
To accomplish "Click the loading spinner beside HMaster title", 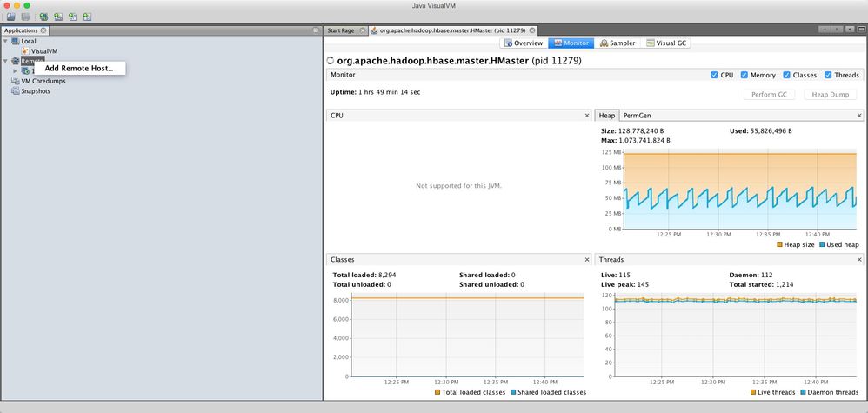I will 331,61.
